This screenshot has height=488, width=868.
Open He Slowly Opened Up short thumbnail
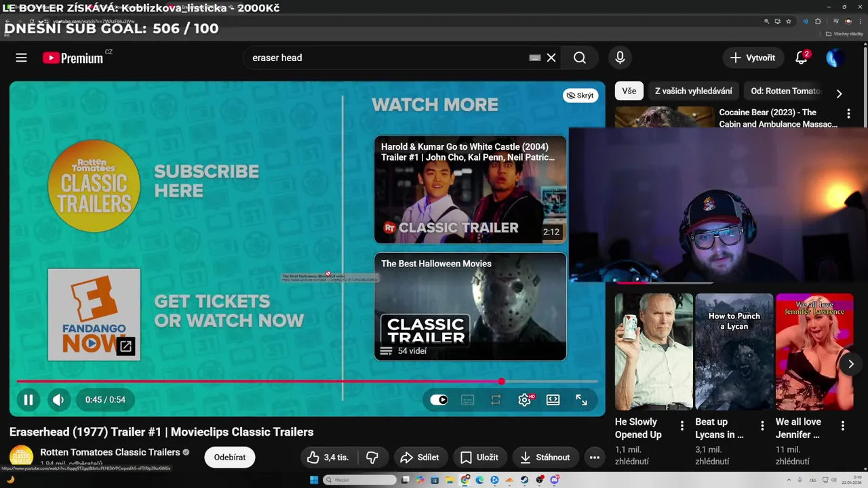pos(654,352)
